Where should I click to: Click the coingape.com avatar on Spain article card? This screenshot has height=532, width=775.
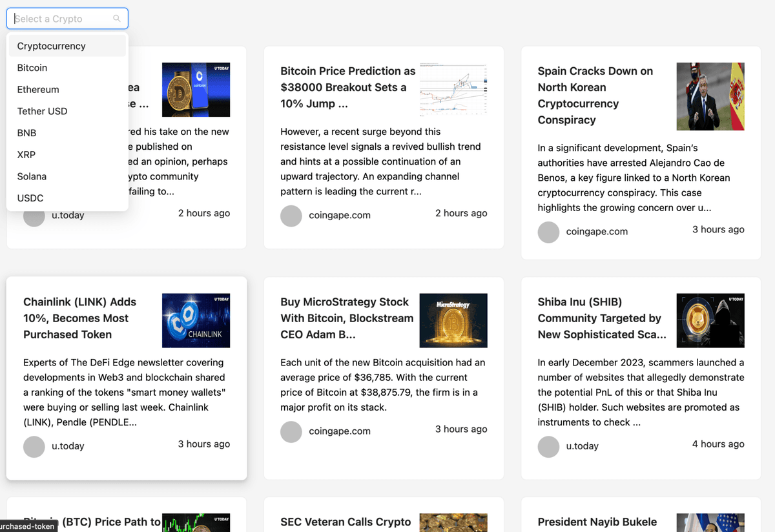tap(549, 232)
